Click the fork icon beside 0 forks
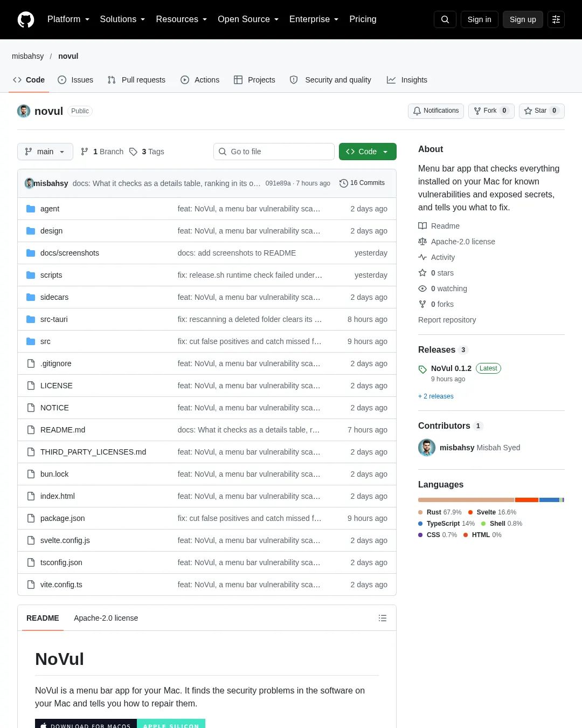Screen dimensions: 582x728 click(422, 304)
